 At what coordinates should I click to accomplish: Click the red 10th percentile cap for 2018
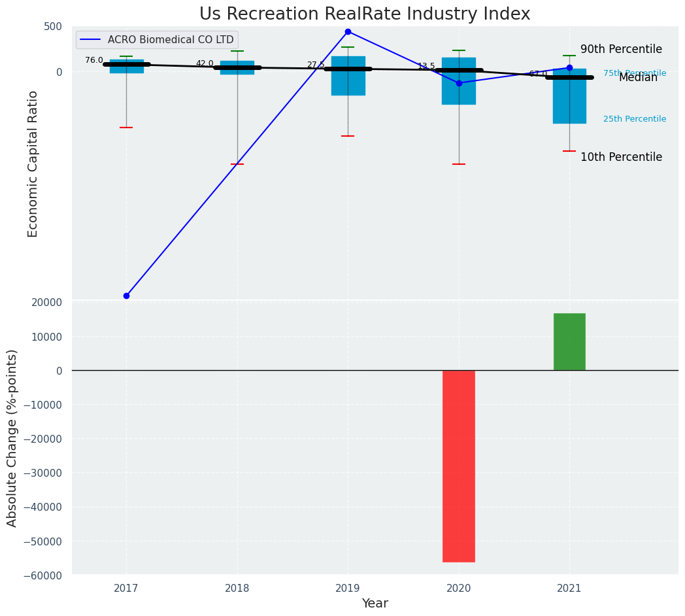(237, 164)
